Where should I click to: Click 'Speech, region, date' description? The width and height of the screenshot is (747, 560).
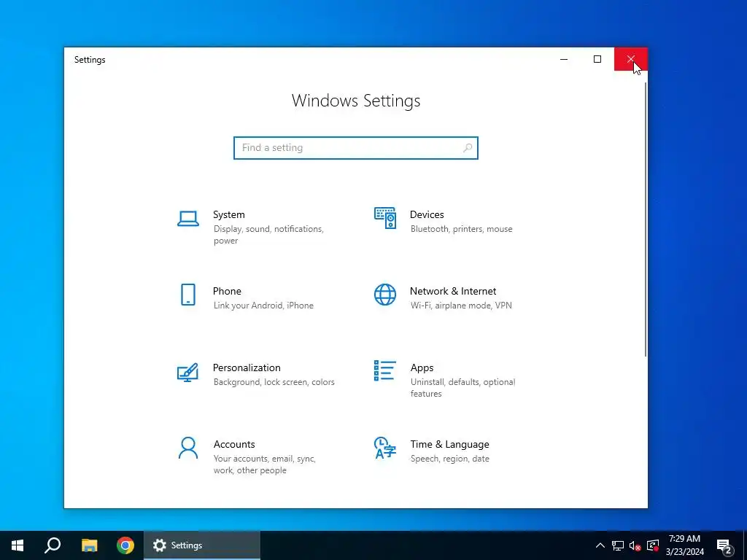449,459
